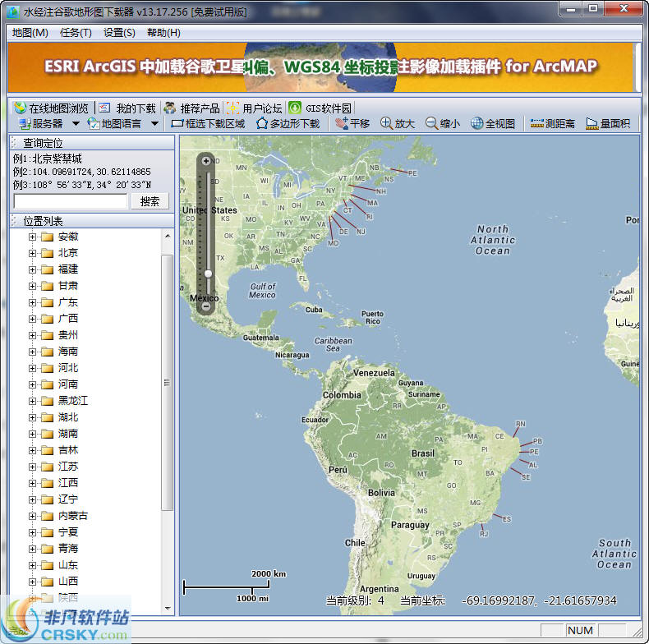Click the 查询定位 panel header
649x644 pixels.
(x=92, y=143)
